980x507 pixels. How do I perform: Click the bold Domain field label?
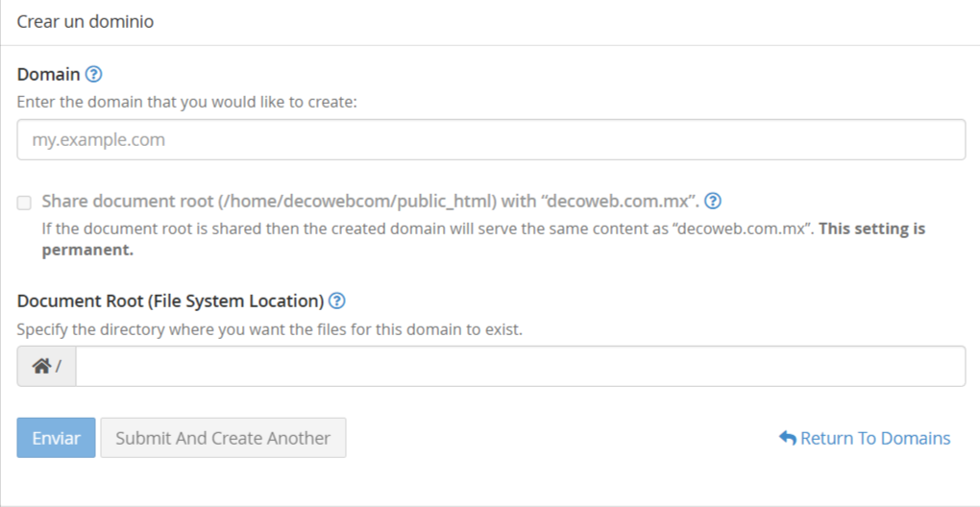click(x=48, y=74)
